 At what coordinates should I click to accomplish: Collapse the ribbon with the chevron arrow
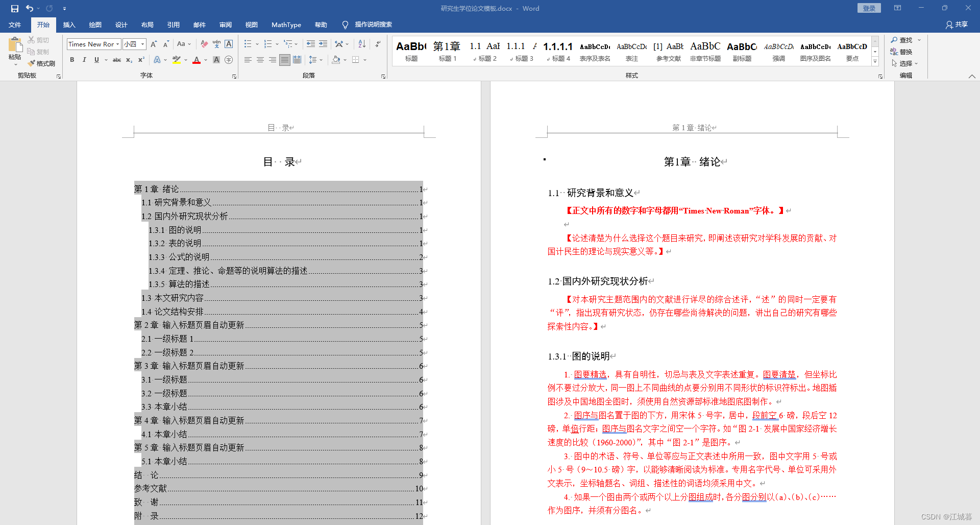(972, 76)
